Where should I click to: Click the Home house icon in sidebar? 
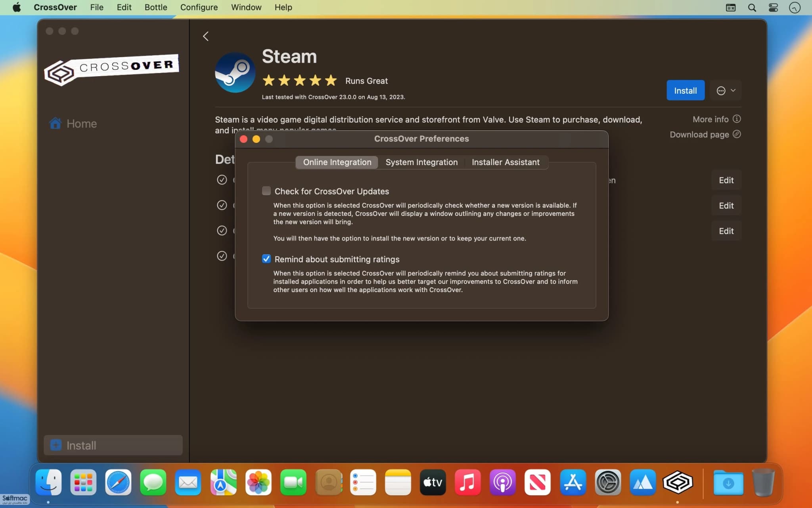pos(55,123)
